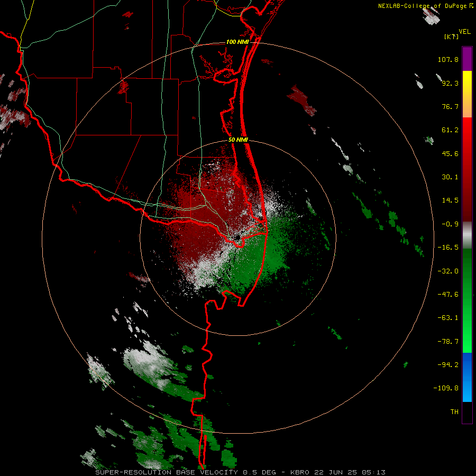Click the TH legend label
This screenshot has height=476, width=476.
(454, 412)
